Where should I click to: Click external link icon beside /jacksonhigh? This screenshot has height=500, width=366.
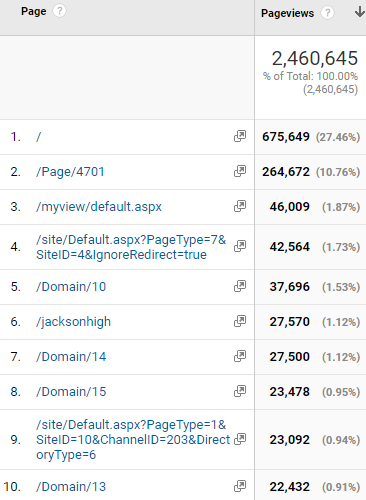[240, 321]
